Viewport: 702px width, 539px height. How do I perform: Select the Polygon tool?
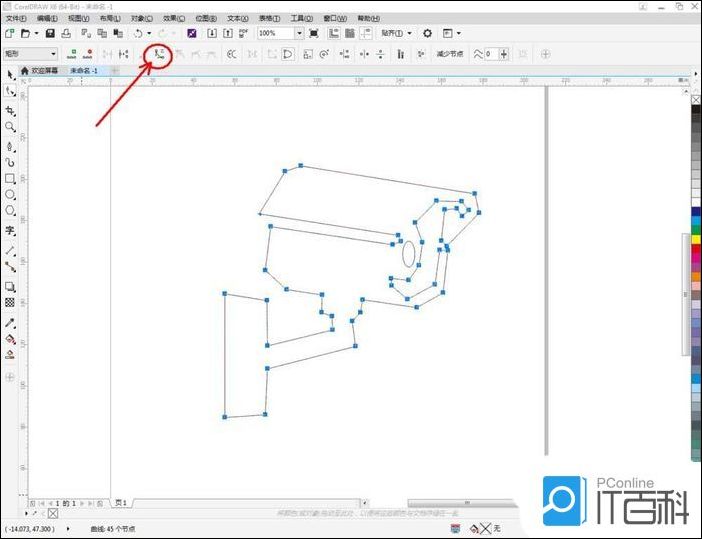coord(10,211)
